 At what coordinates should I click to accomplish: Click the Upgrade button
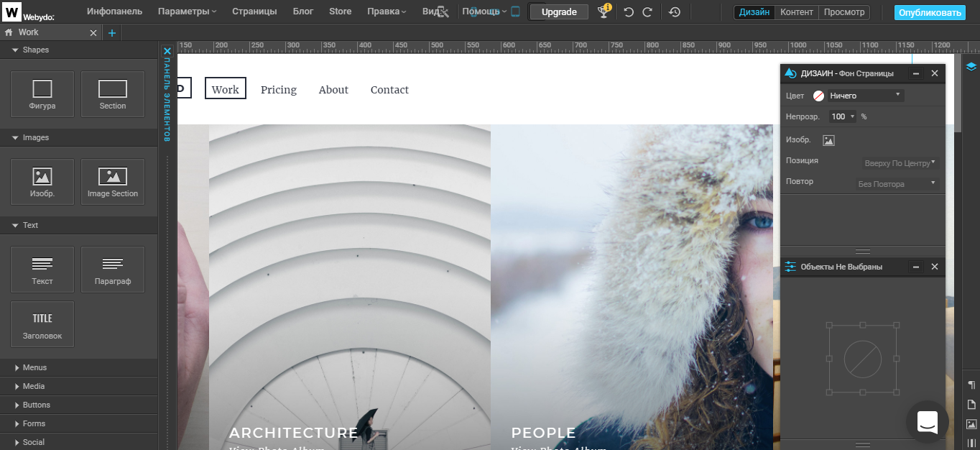[x=559, y=12]
